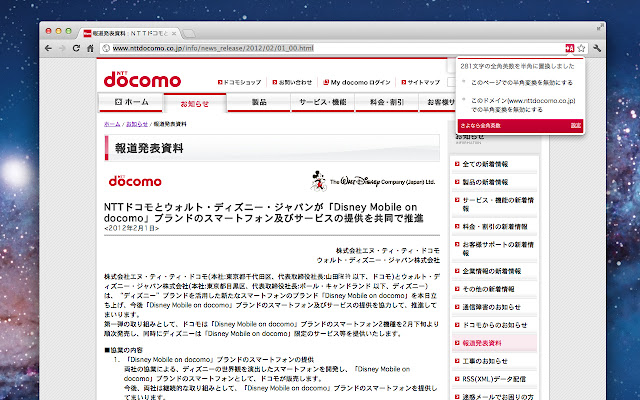Open お客様サポートの新着情報 in sidebar

pos(498,249)
